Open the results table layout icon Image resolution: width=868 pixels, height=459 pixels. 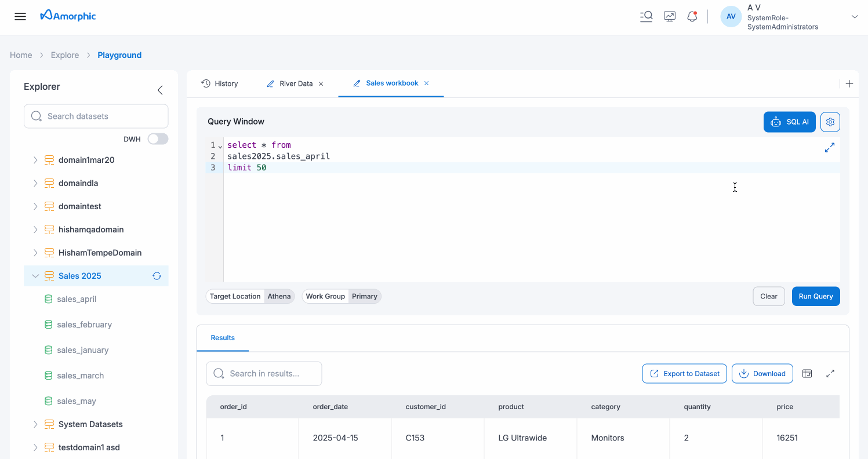[x=807, y=373]
